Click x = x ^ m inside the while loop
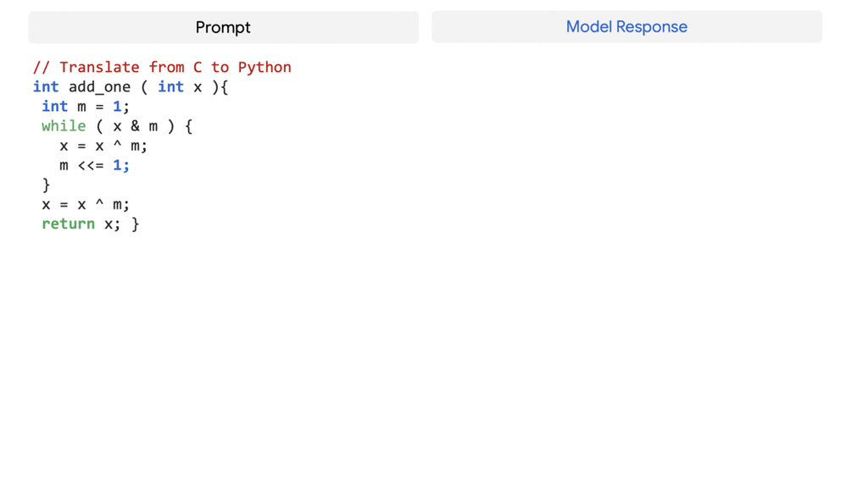Viewport: 868px width, 481px height. (x=103, y=146)
